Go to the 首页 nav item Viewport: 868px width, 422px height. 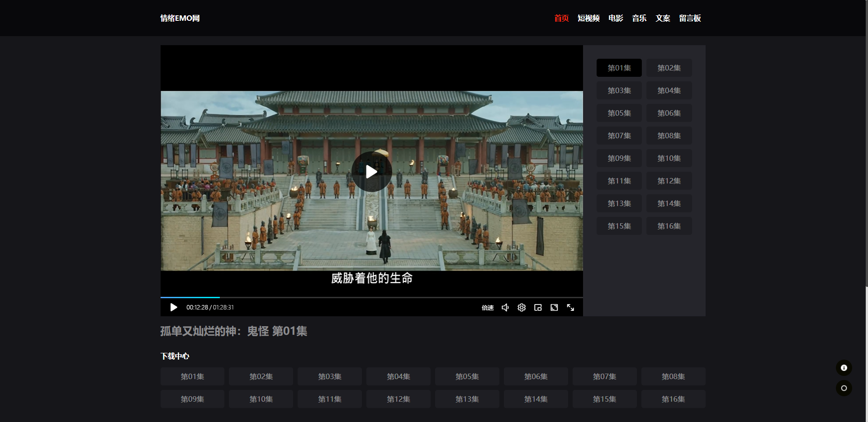pyautogui.click(x=561, y=18)
